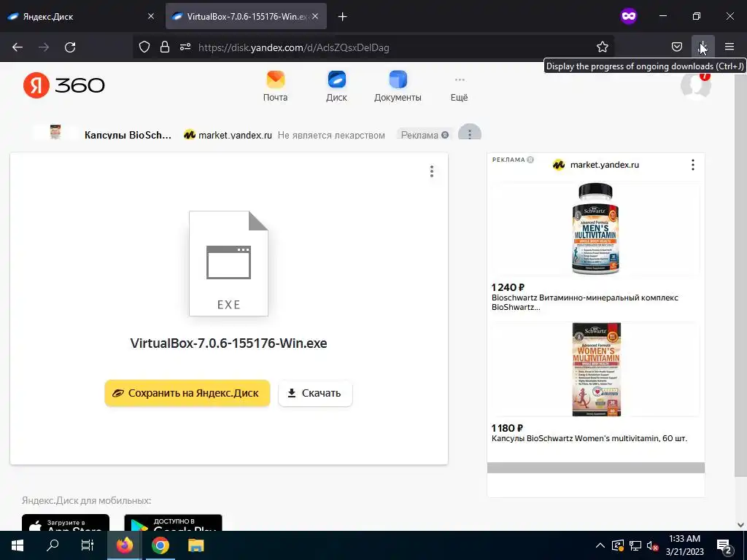
Task: Open a new browser tab
Action: [342, 17]
